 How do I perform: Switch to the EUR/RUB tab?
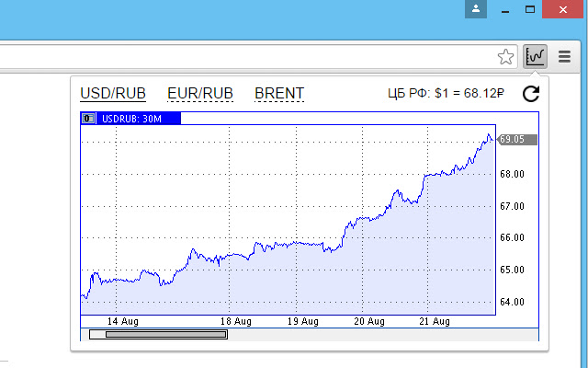pos(200,93)
